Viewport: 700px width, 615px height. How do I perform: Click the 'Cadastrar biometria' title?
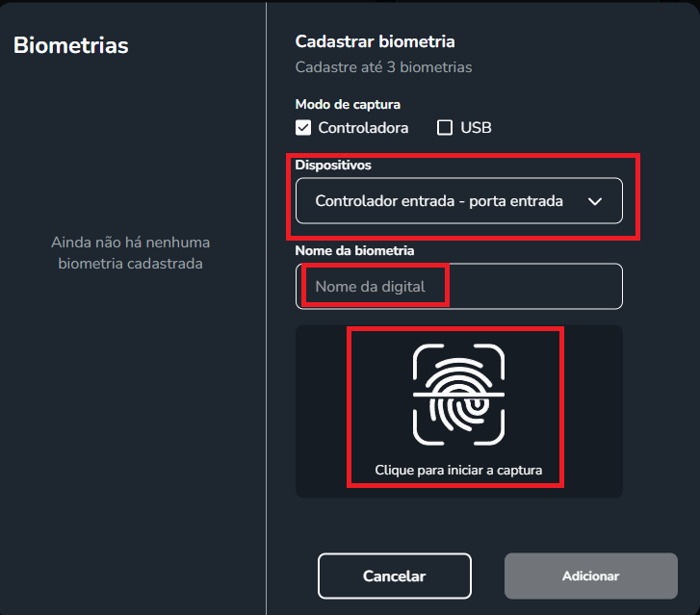click(375, 41)
